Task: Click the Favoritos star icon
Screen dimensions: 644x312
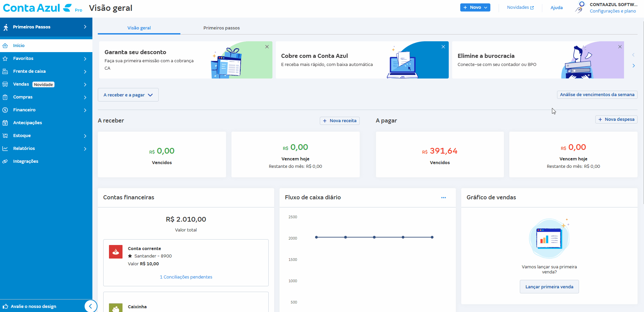Action: 5,59
